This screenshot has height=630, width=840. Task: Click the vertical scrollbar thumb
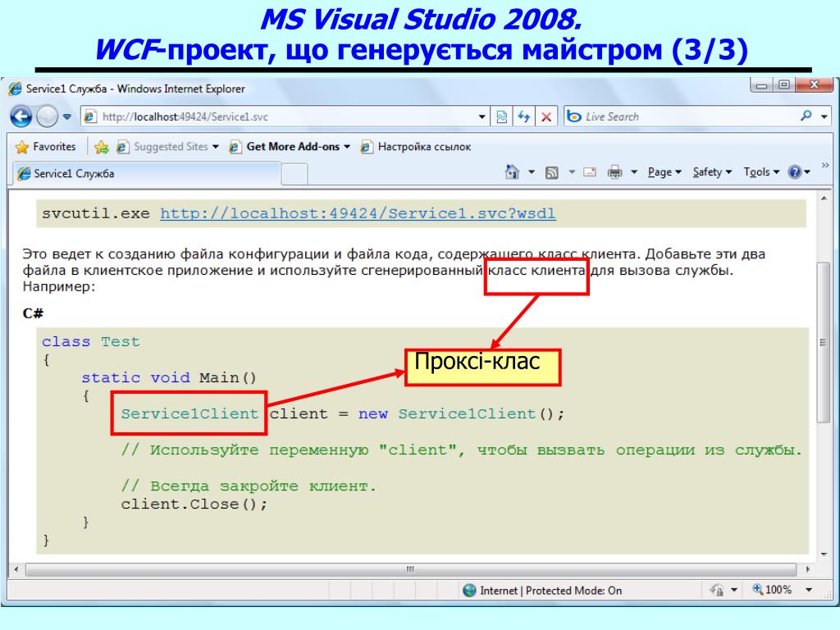(x=824, y=343)
